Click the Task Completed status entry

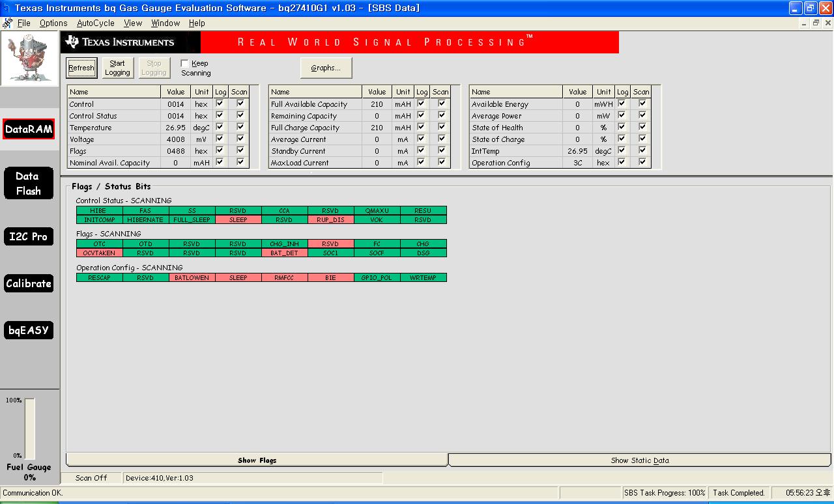click(738, 493)
